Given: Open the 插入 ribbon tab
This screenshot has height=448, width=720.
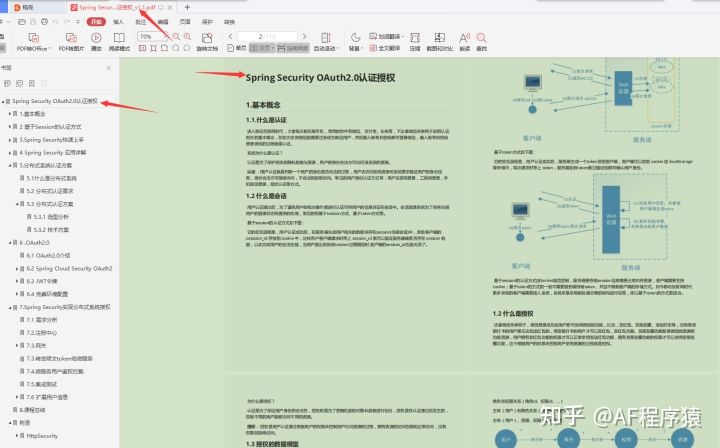Looking at the screenshot, I should point(118,22).
